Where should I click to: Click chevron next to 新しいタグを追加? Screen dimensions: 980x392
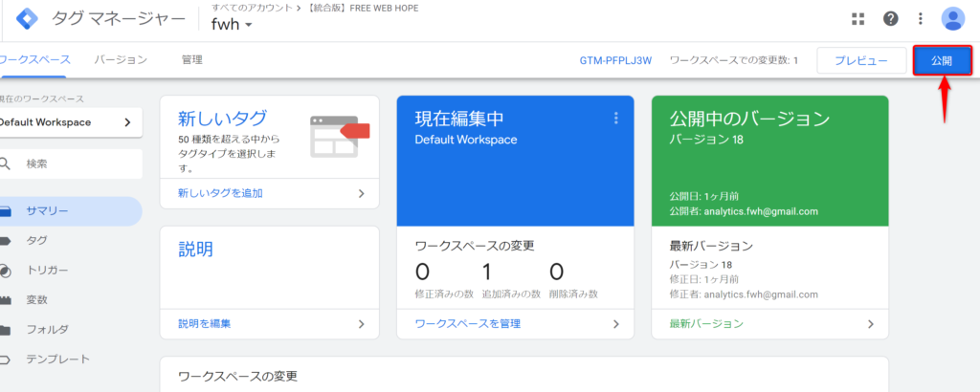(361, 193)
